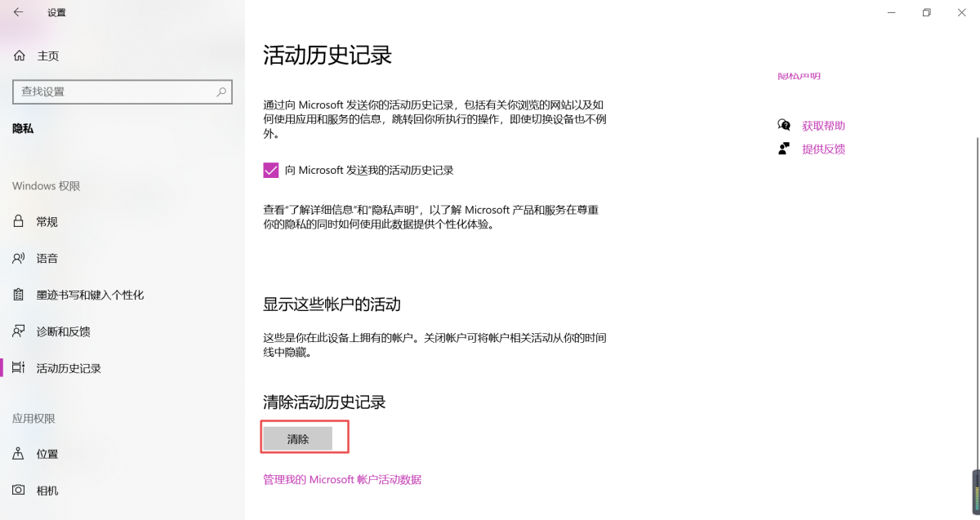
Task: Open the 相机 camera icon
Action: point(19,490)
